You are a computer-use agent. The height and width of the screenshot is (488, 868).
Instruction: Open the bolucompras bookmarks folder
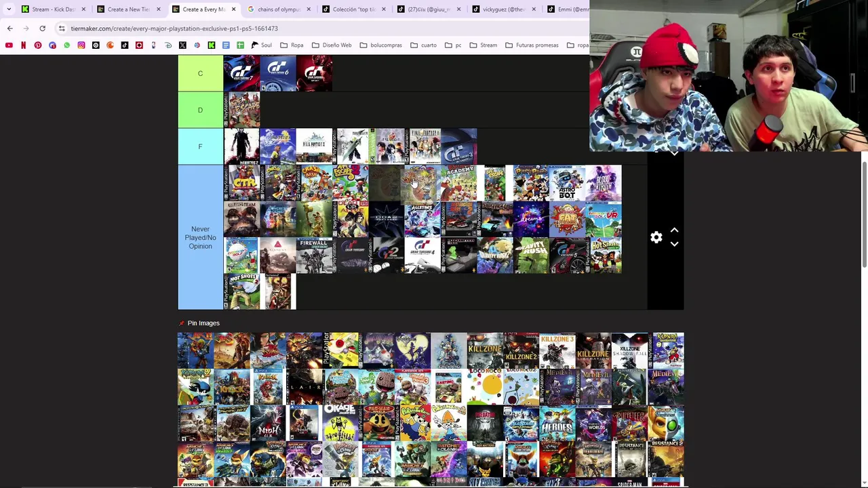pos(380,45)
